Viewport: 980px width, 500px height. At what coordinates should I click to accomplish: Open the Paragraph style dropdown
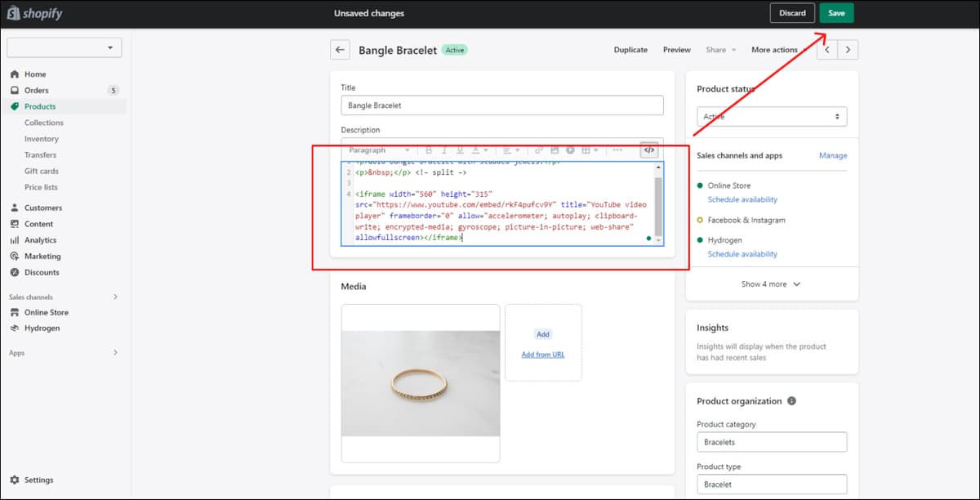pyautogui.click(x=379, y=150)
